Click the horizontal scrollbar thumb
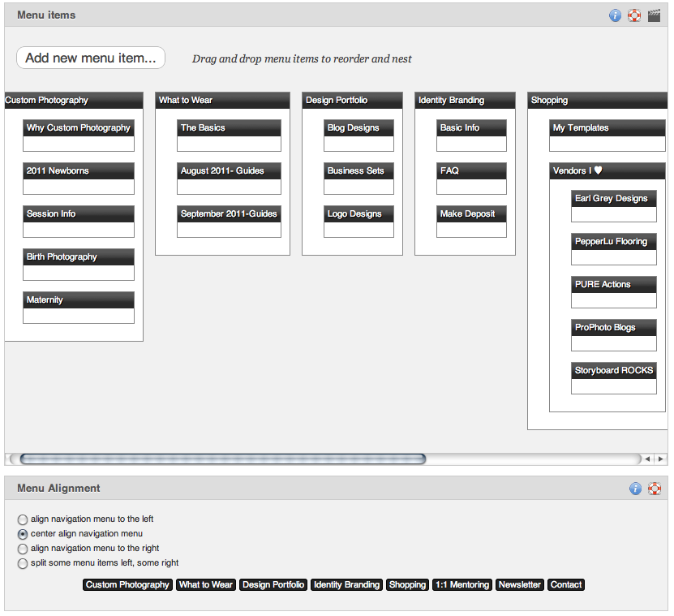The height and width of the screenshot is (616, 674). pos(223,459)
